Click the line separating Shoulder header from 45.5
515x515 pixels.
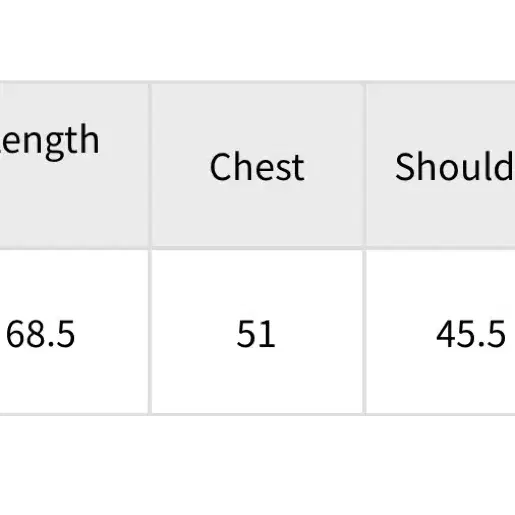(x=441, y=249)
